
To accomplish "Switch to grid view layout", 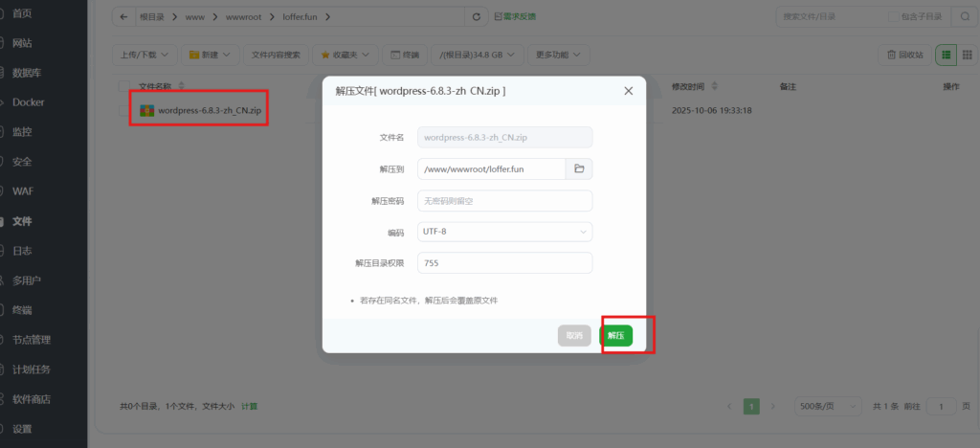I will point(967,55).
